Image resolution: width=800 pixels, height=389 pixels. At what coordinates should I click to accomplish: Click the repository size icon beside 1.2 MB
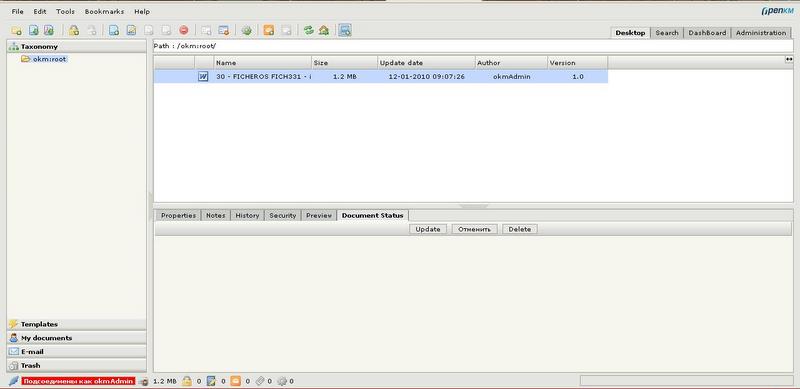pos(144,381)
